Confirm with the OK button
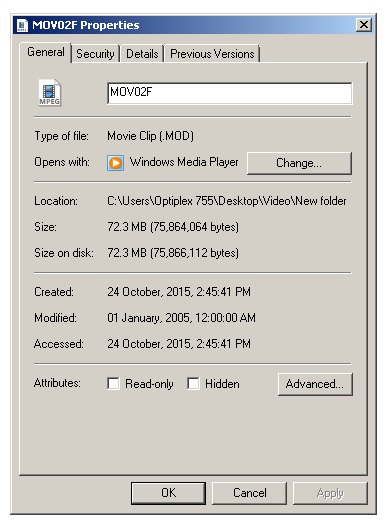389x528 pixels. tap(168, 493)
